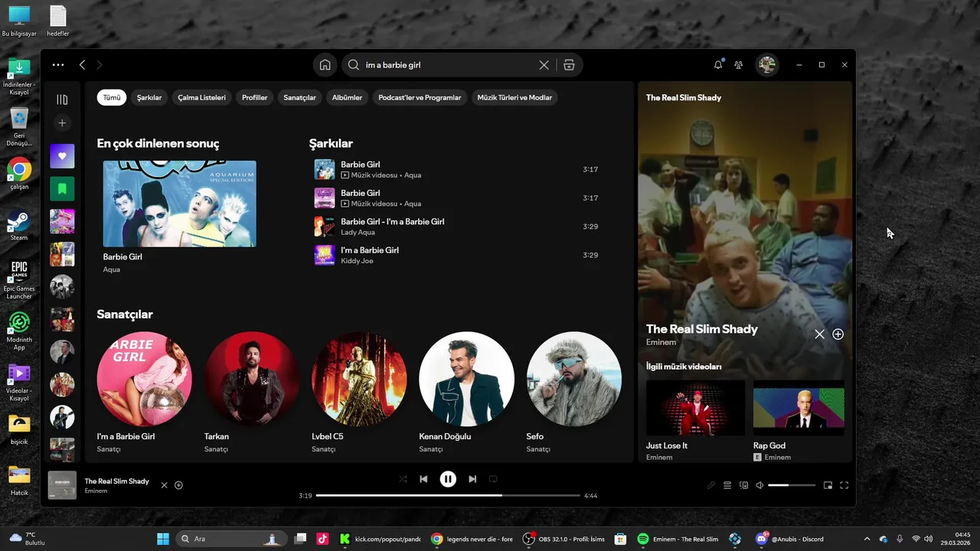The width and height of the screenshot is (980, 551).
Task: Open the Lvbel C5 artist card
Action: [359, 393]
